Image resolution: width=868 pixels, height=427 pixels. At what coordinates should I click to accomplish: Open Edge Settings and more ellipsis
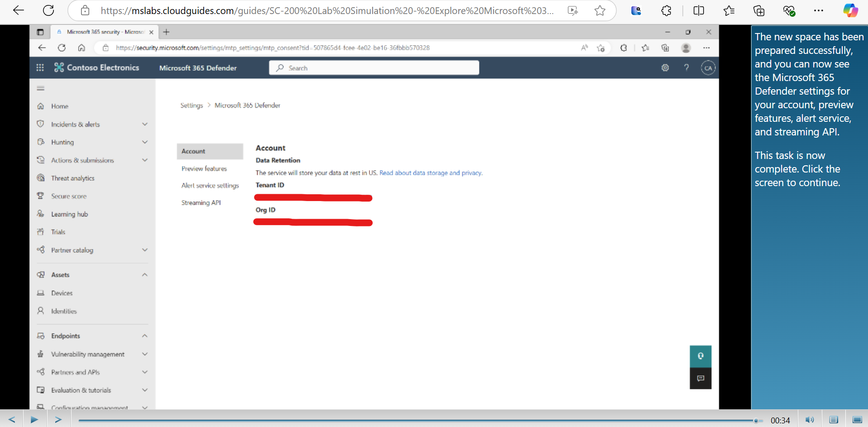pyautogui.click(x=819, y=10)
